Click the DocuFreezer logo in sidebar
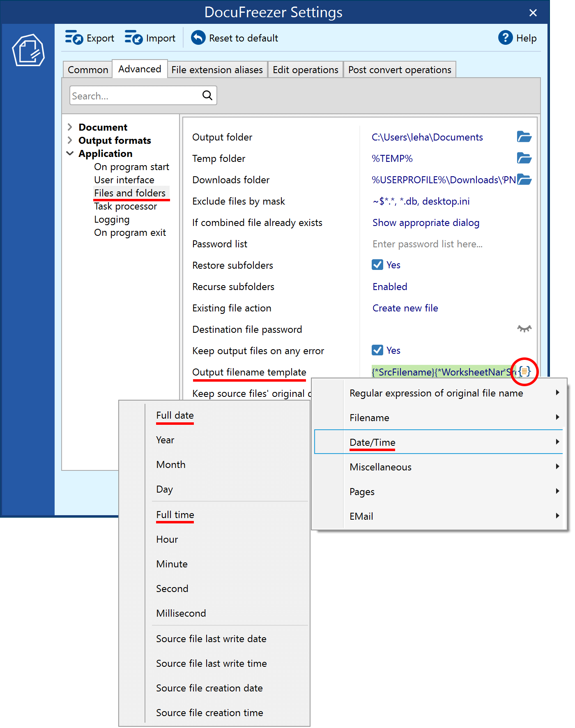575x728 pixels. (x=28, y=50)
